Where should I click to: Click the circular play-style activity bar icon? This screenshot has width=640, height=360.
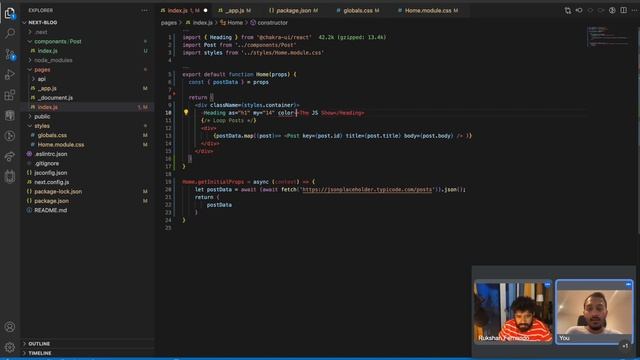click(10, 136)
